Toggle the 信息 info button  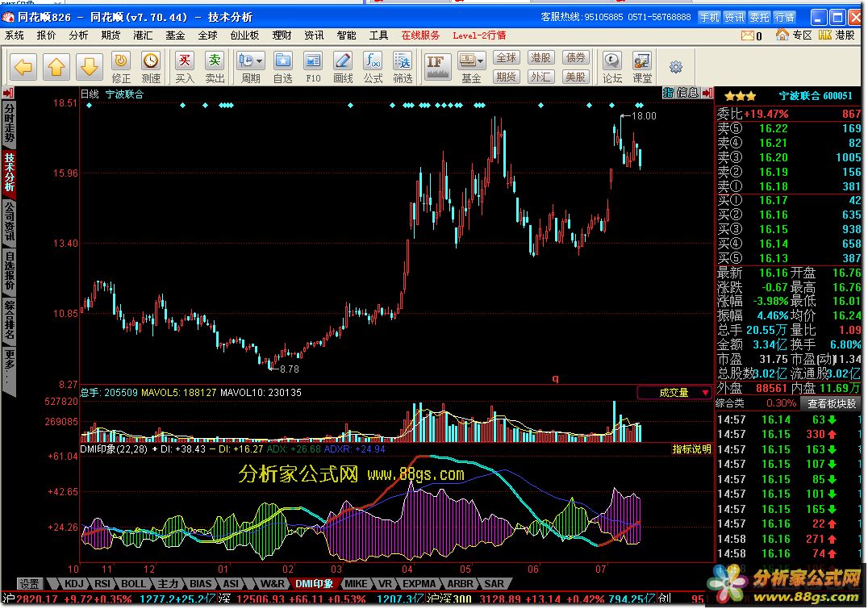coord(688,93)
